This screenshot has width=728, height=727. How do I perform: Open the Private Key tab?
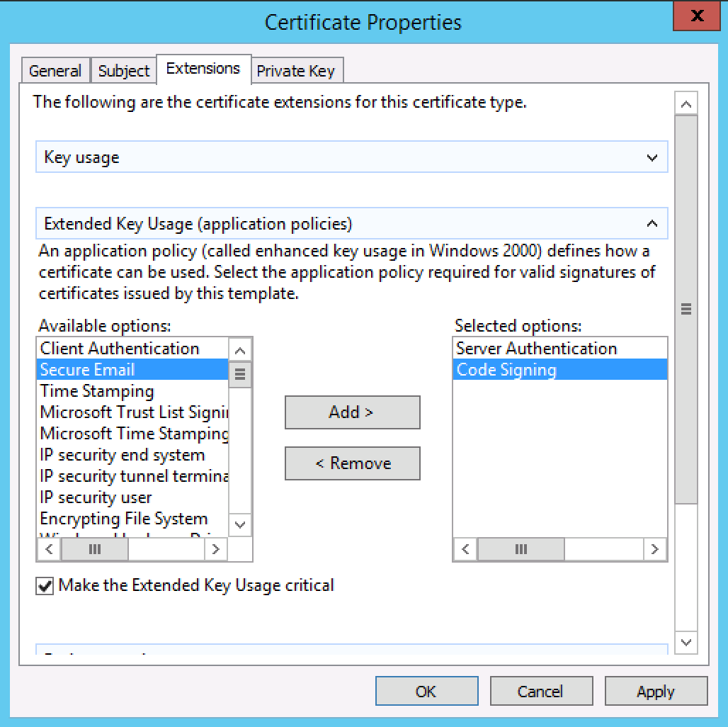295,71
